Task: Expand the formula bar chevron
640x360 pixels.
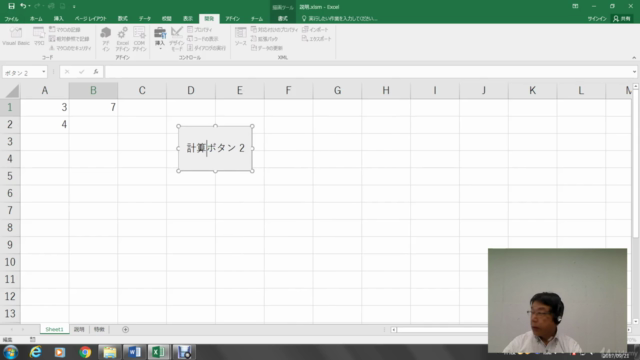Action: (x=634, y=72)
